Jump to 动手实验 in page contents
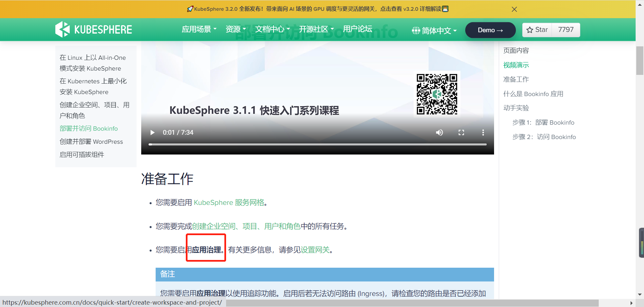Image resolution: width=644 pixels, height=307 pixels. click(516, 108)
